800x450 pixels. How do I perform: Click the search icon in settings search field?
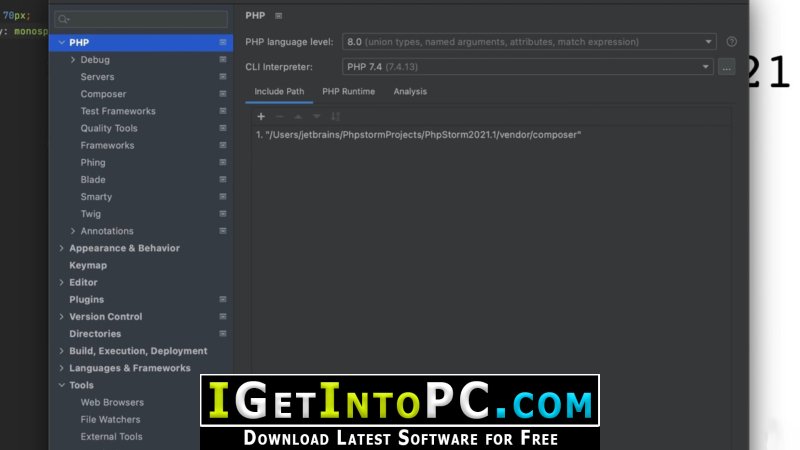(x=63, y=19)
